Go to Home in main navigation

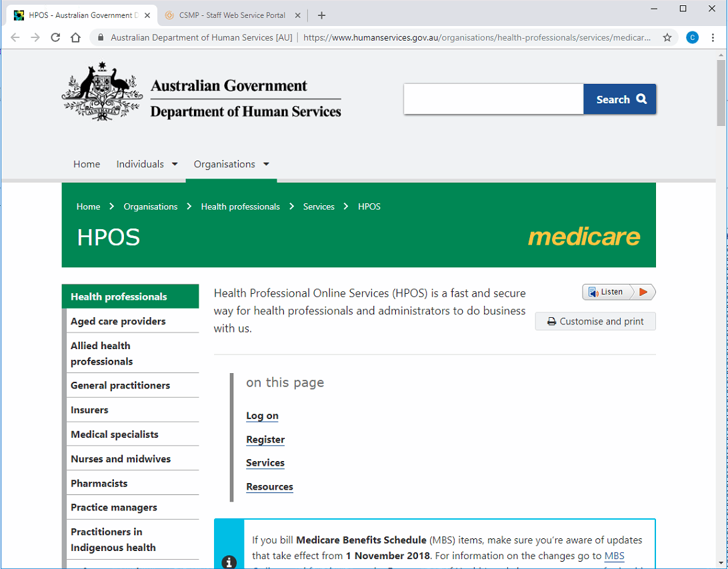tap(87, 165)
